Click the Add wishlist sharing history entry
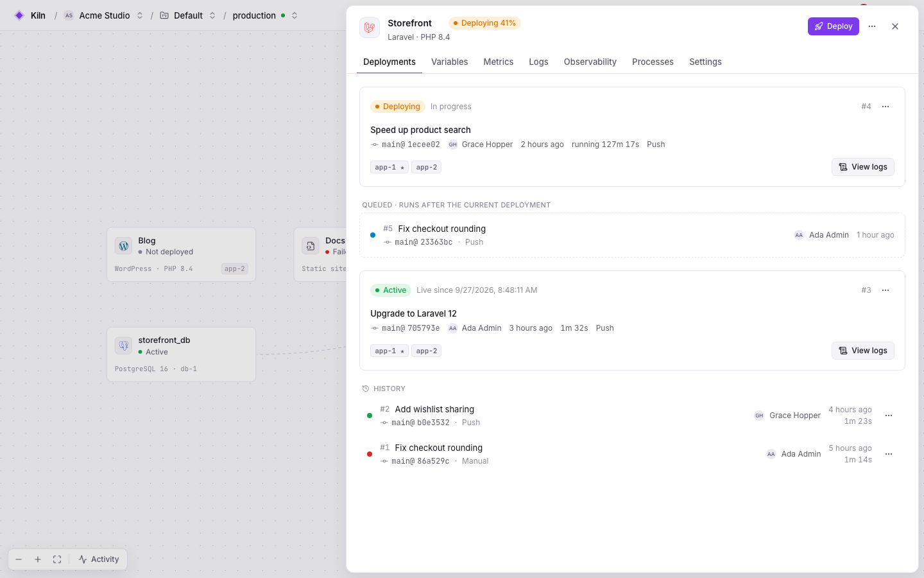Image resolution: width=924 pixels, height=578 pixels. click(x=632, y=416)
